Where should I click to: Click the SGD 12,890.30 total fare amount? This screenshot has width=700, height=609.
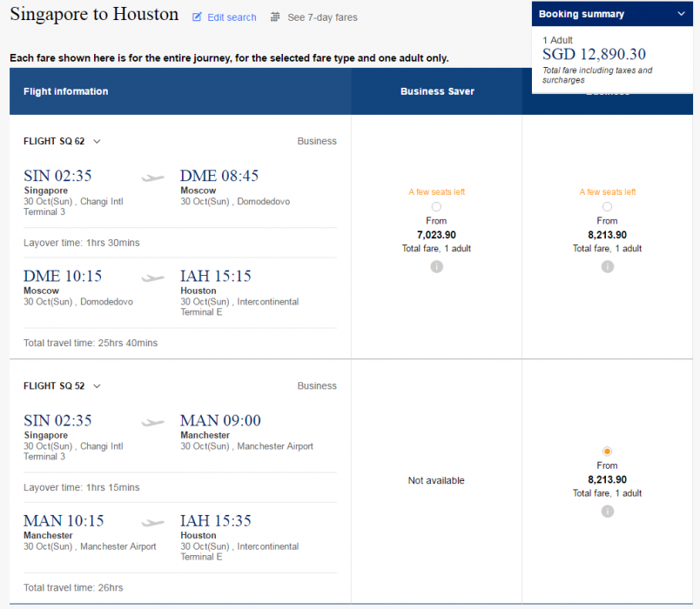pyautogui.click(x=592, y=54)
